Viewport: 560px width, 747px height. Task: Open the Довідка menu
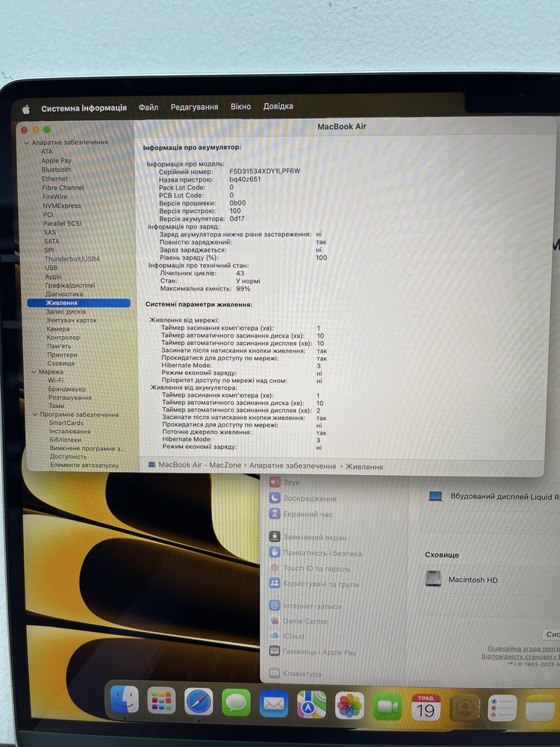pyautogui.click(x=278, y=106)
